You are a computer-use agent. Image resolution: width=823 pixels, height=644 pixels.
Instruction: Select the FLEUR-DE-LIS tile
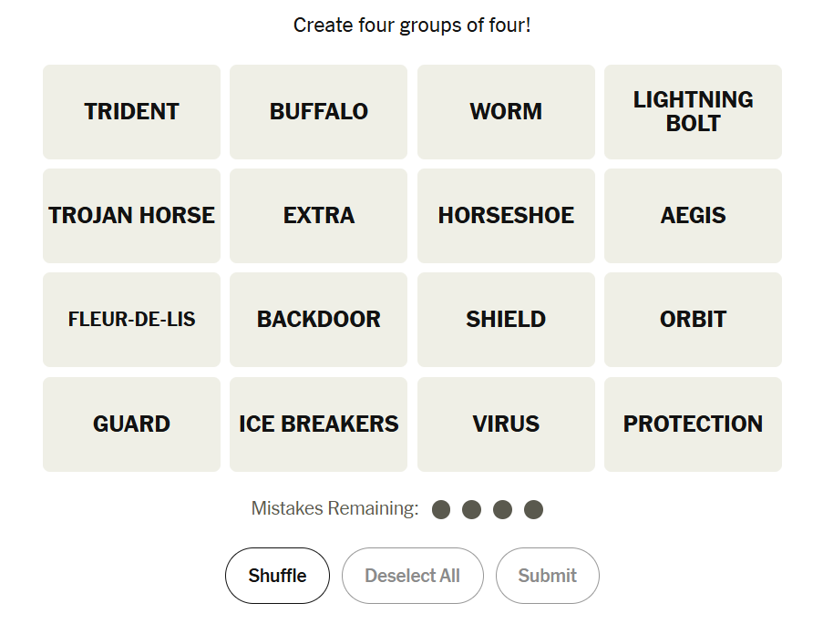(x=131, y=320)
